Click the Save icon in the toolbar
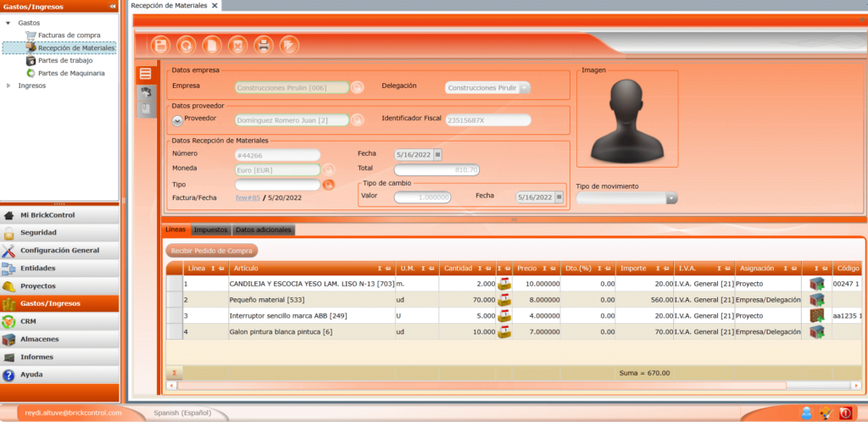The width and height of the screenshot is (868, 422). 160,45
